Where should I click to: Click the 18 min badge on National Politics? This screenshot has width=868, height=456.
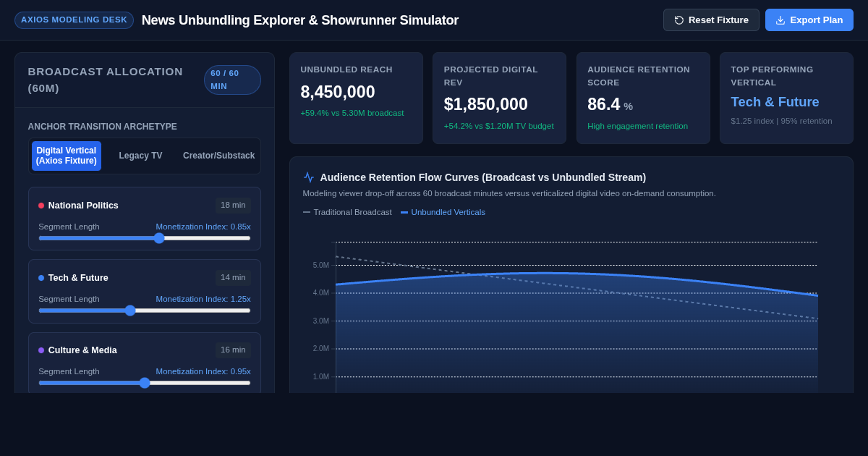coord(233,206)
